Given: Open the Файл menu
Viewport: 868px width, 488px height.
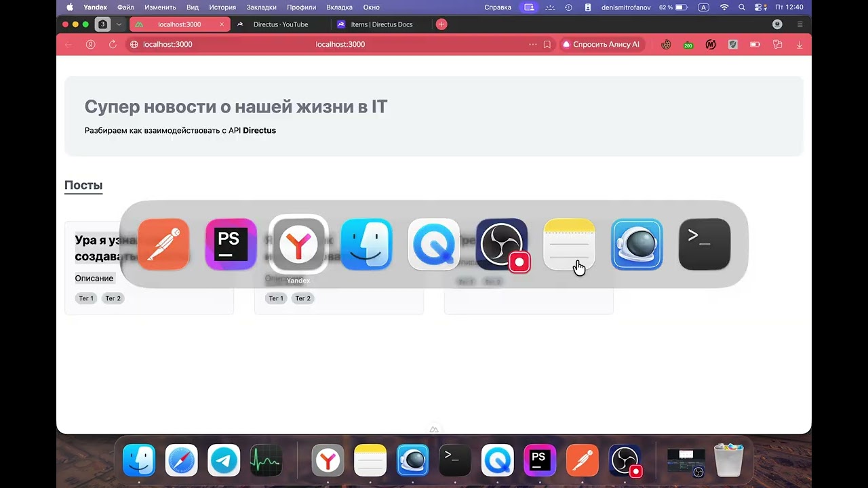Looking at the screenshot, I should pyautogui.click(x=125, y=7).
